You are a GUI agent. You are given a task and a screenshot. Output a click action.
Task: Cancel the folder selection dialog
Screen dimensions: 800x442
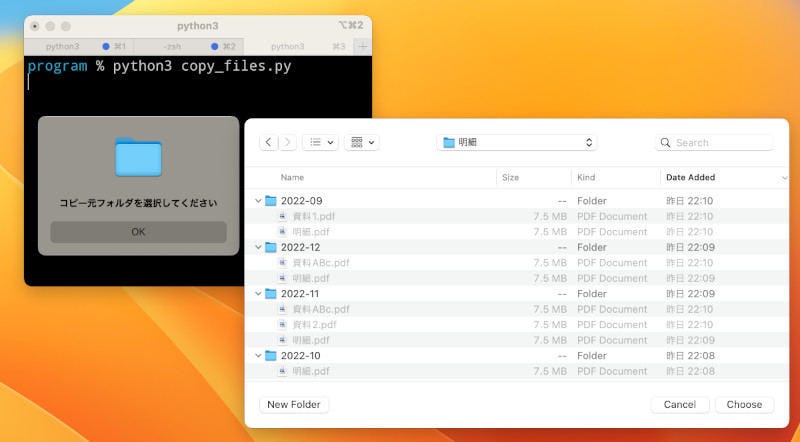click(679, 405)
